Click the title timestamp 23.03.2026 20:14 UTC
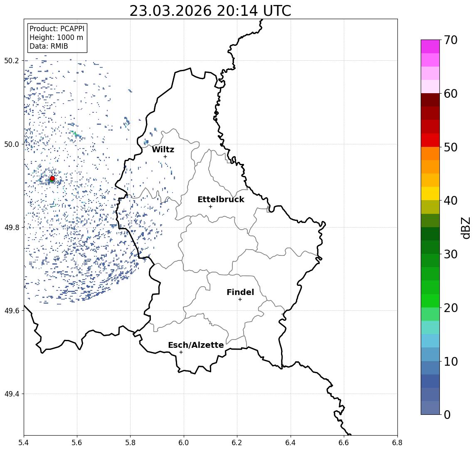The width and height of the screenshot is (476, 451). (210, 11)
